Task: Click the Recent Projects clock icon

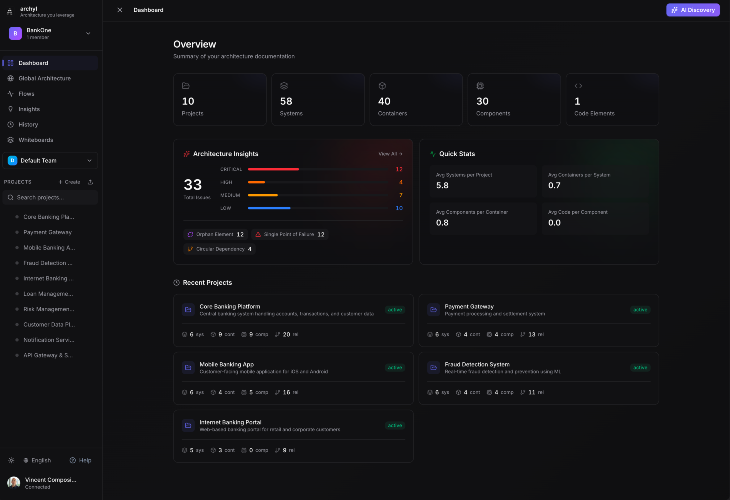Action: coord(176,283)
